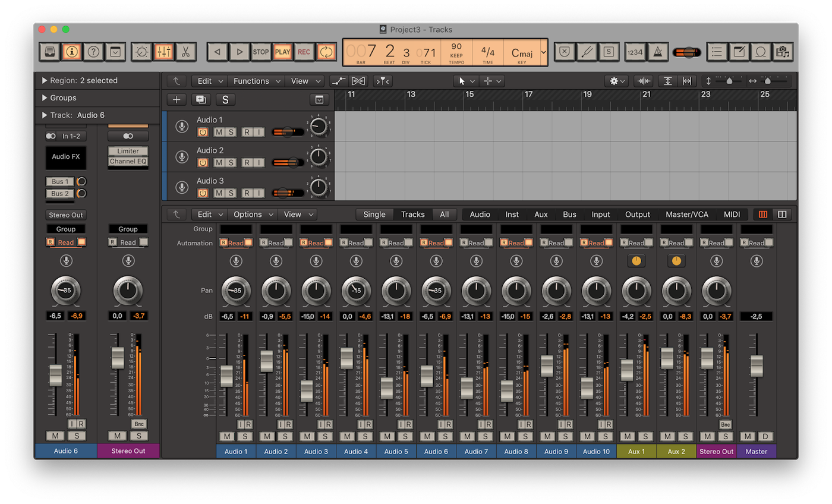Click the add track plus button
Image resolution: width=832 pixels, height=504 pixels.
[x=177, y=100]
